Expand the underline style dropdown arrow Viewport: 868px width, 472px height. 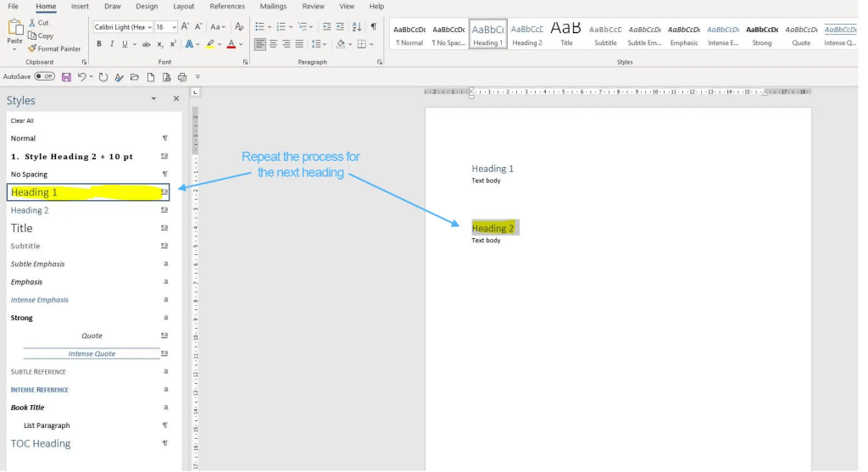(135, 44)
